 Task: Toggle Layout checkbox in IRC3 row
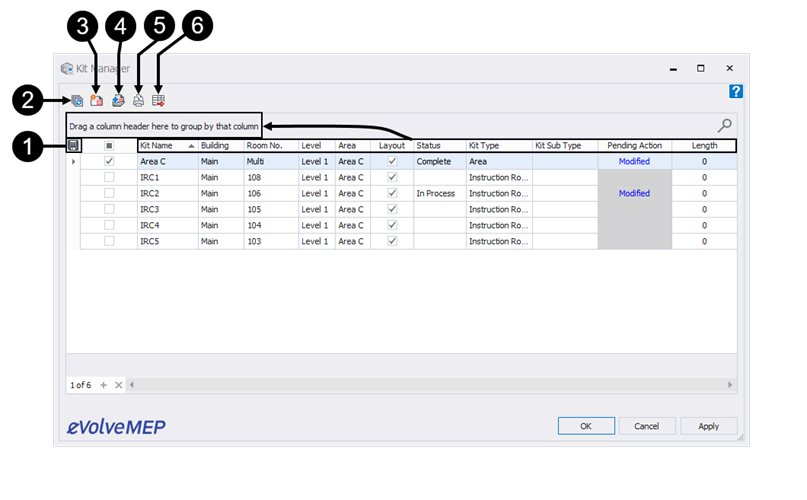[392, 209]
